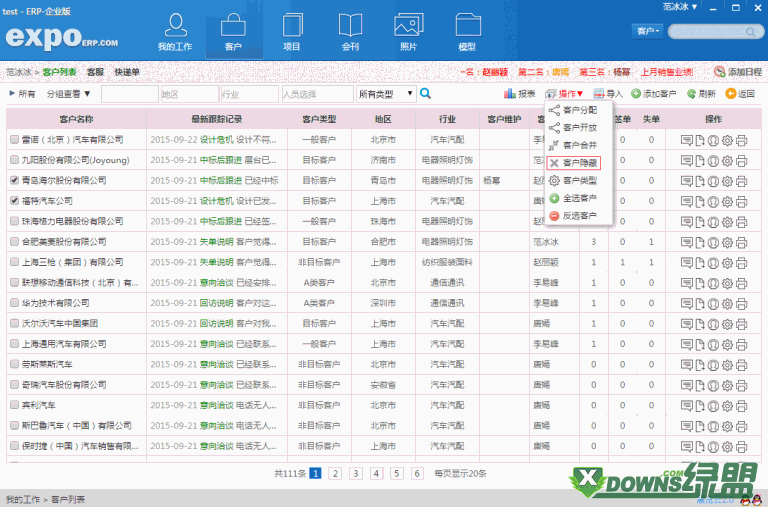Click 添加客户 green plus button
Screen dimensions: 768x507
[x=653, y=94]
